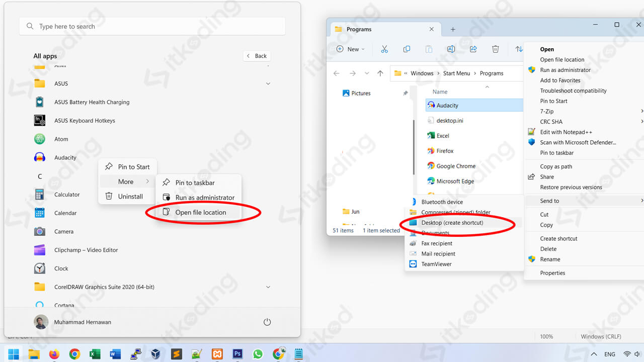Image resolution: width=644 pixels, height=362 pixels.
Task: Select Open file location in context menu
Action: (x=200, y=212)
